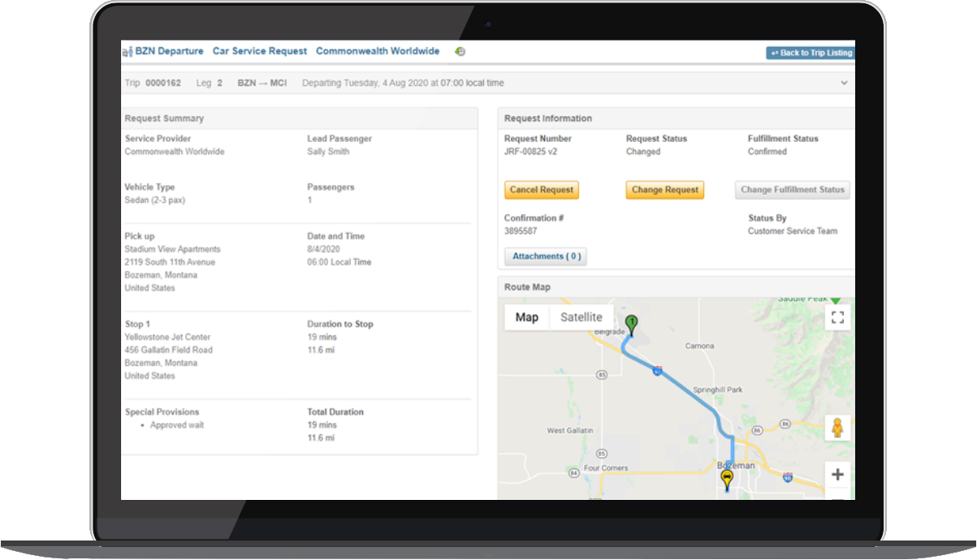The image size is (977, 560).
Task: Click the Interstate 90 shield on the route
Action: 657,370
